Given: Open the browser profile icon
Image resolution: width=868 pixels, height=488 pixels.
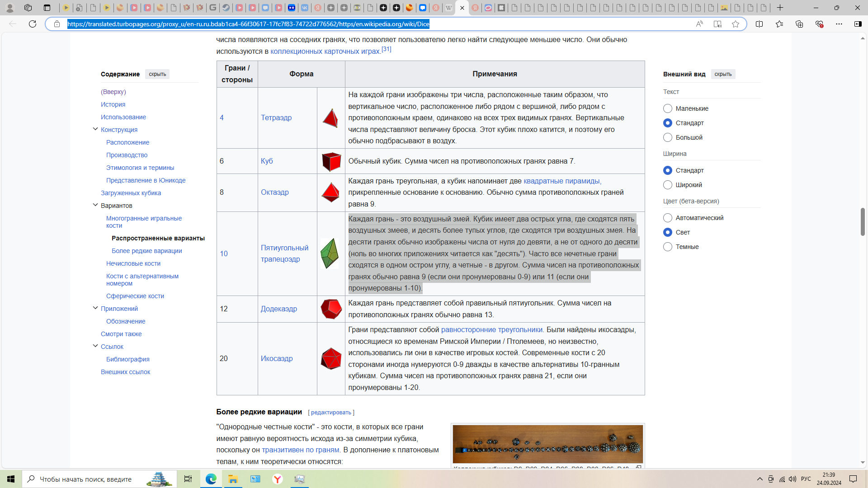Looking at the screenshot, I should [9, 8].
